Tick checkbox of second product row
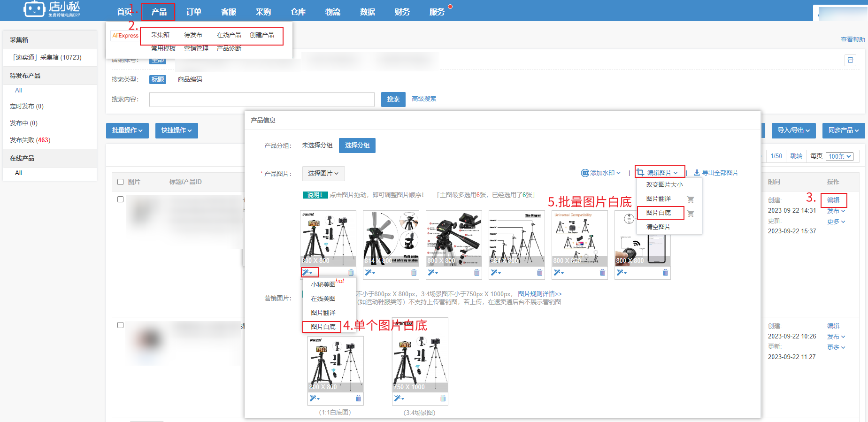This screenshot has width=868, height=422. click(120, 325)
